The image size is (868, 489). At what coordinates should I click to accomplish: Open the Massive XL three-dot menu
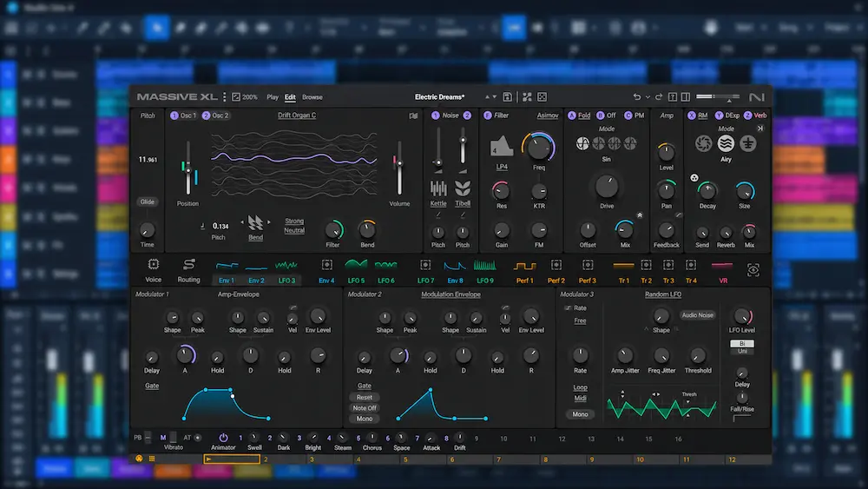[x=224, y=97]
